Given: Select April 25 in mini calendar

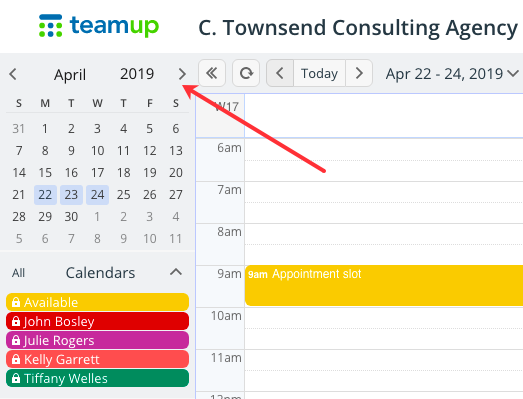Looking at the screenshot, I should 123,194.
